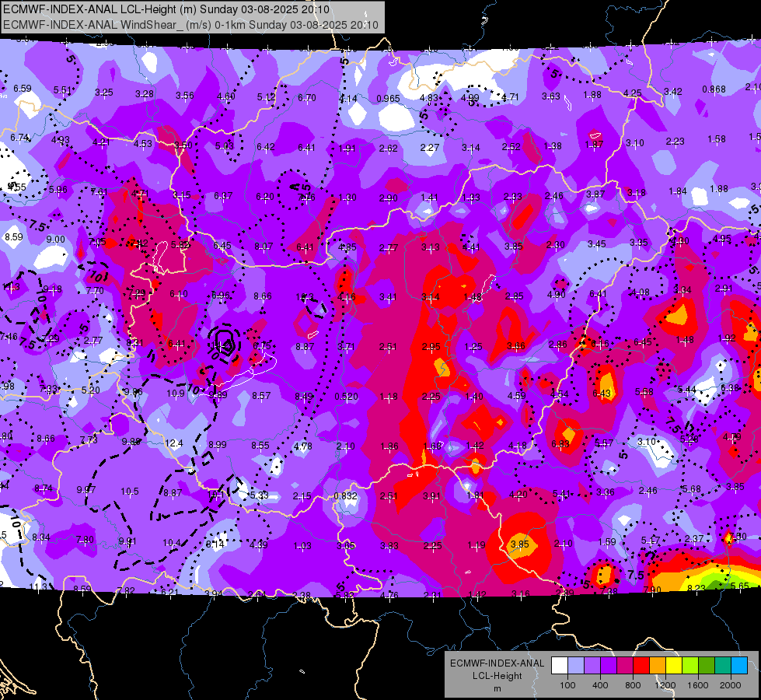Click the 100 tick label in the legend
The height and width of the screenshot is (700, 761).
click(x=567, y=685)
